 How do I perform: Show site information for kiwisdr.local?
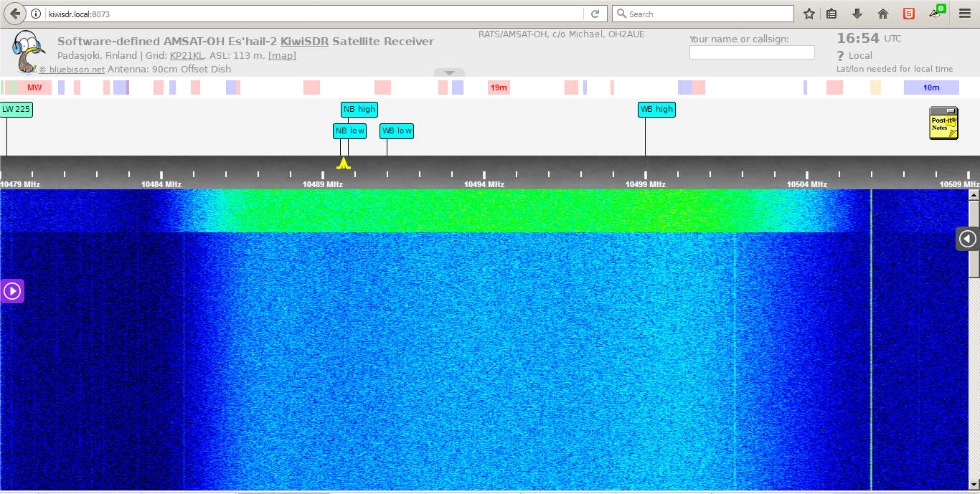tap(36, 14)
